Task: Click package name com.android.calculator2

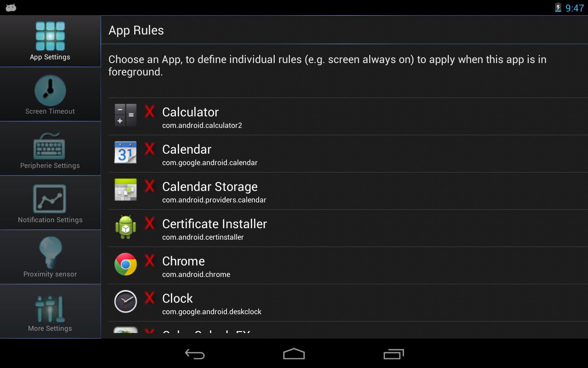Action: click(202, 126)
